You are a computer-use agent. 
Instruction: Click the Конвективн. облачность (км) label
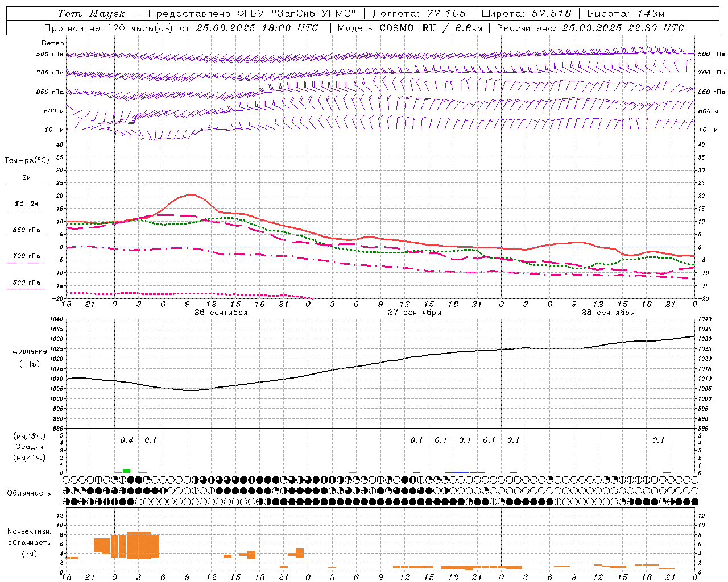tap(29, 542)
